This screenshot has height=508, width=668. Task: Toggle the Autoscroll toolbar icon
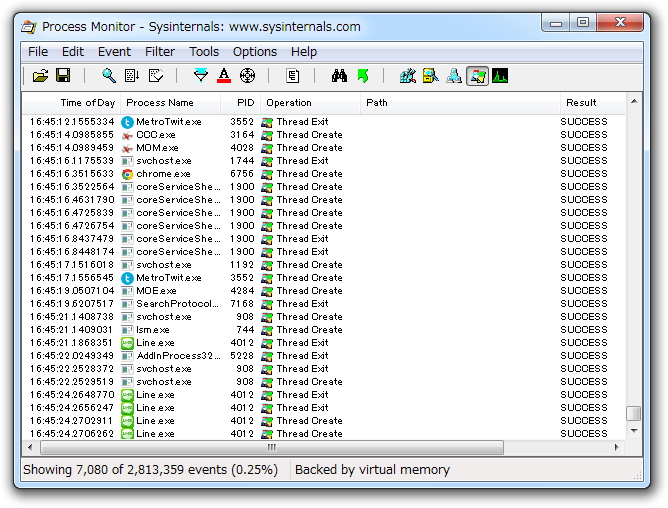click(x=132, y=76)
